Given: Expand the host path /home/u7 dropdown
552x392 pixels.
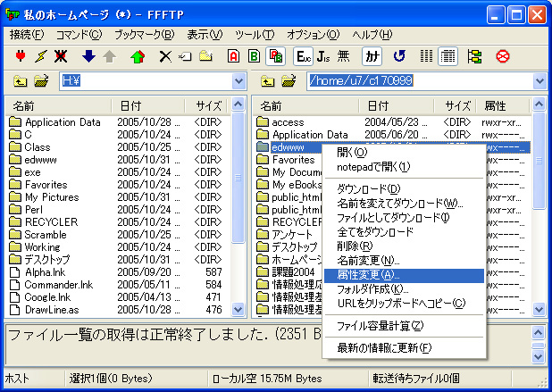Looking at the screenshot, I should point(539,81).
